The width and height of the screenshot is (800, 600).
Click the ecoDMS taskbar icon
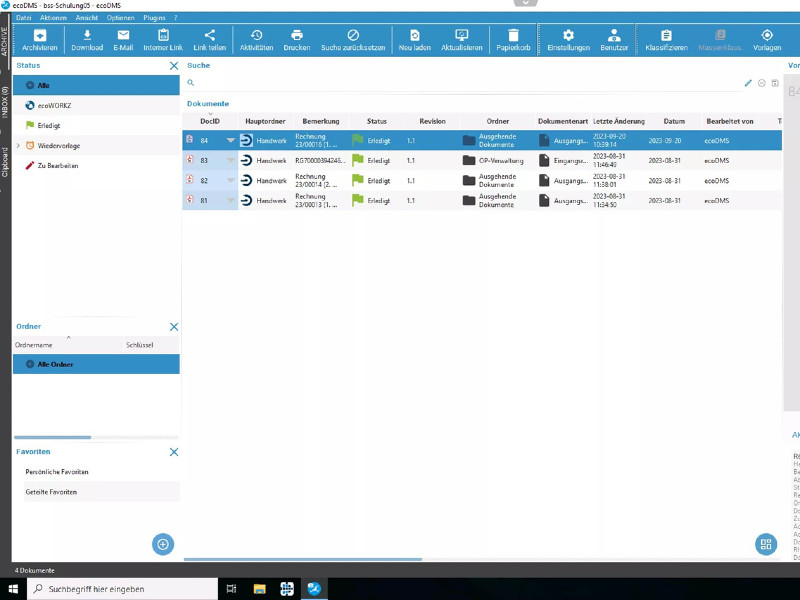click(x=314, y=589)
